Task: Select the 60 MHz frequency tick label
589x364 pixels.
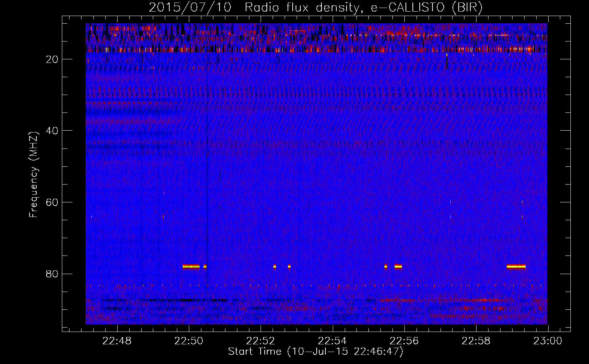Action: (52, 202)
